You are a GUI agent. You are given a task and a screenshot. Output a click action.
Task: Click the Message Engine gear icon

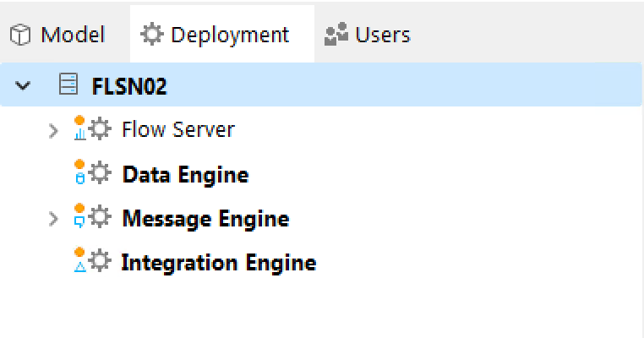[100, 217]
